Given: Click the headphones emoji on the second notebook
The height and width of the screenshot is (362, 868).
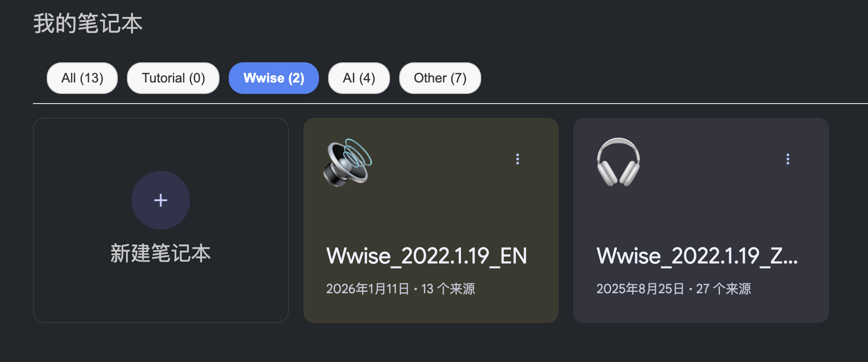Looking at the screenshot, I should click(x=618, y=162).
